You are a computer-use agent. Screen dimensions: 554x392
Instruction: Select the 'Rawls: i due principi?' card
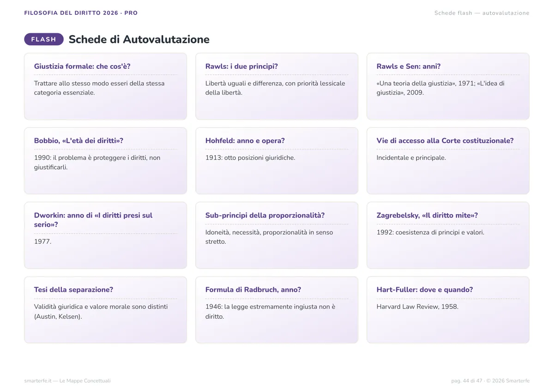coord(277,86)
